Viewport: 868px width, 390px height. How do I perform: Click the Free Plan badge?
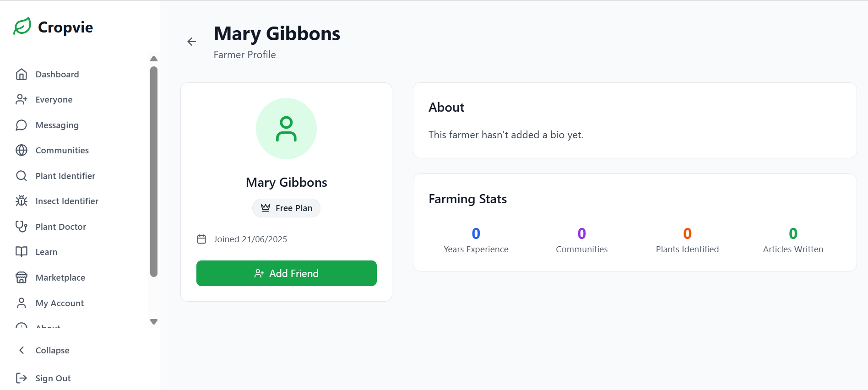[286, 208]
